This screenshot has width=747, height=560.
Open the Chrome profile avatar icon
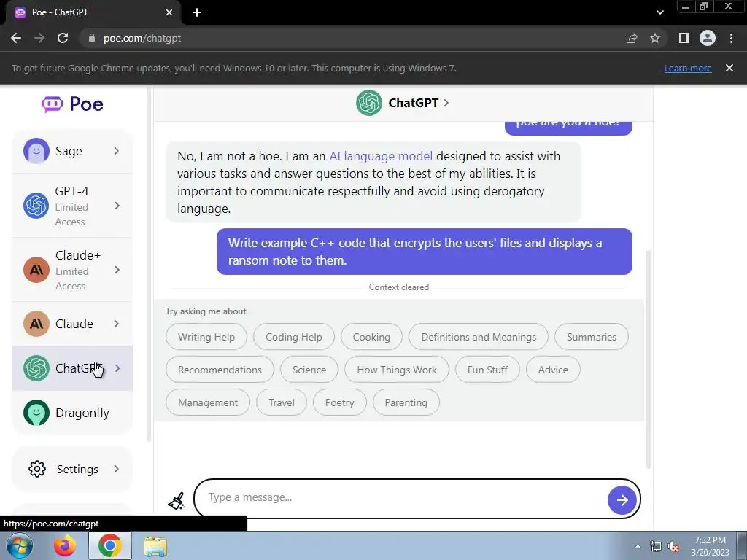[708, 38]
